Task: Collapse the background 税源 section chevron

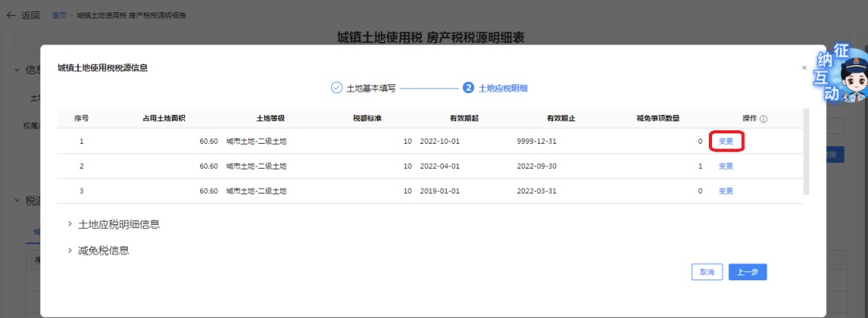Action: point(17,200)
